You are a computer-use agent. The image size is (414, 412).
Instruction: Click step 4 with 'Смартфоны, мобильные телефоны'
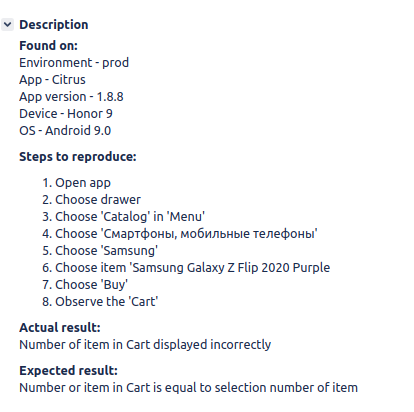[x=180, y=234]
